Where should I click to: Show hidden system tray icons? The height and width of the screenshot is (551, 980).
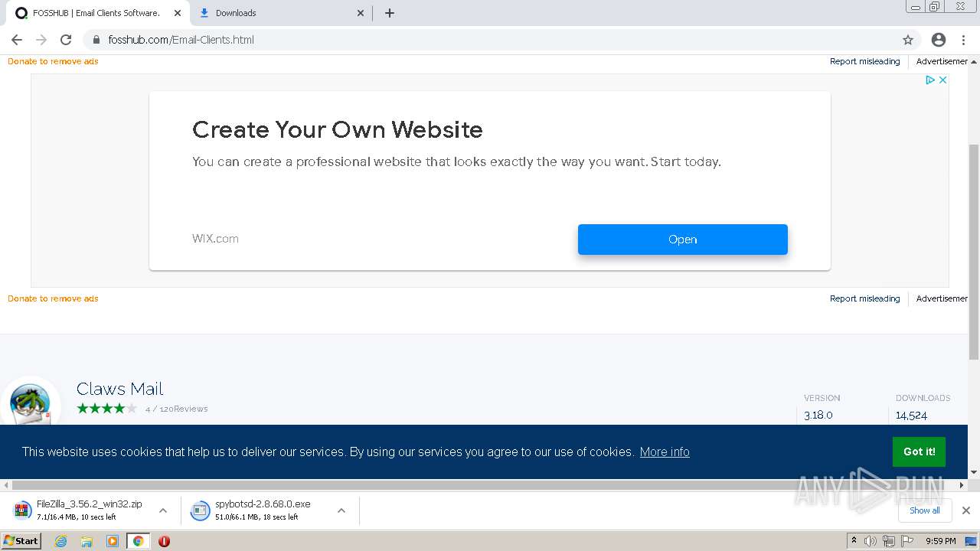pyautogui.click(x=854, y=541)
